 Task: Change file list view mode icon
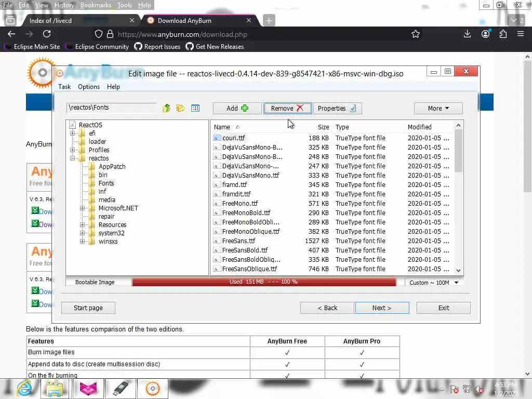195,108
